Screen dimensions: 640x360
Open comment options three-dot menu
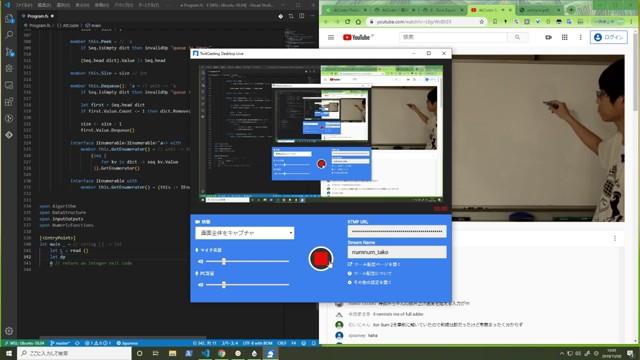[615, 238]
